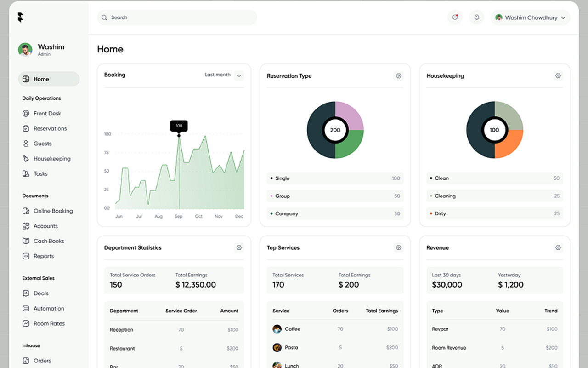Open Washim Chowdhury account dropdown

click(x=531, y=17)
